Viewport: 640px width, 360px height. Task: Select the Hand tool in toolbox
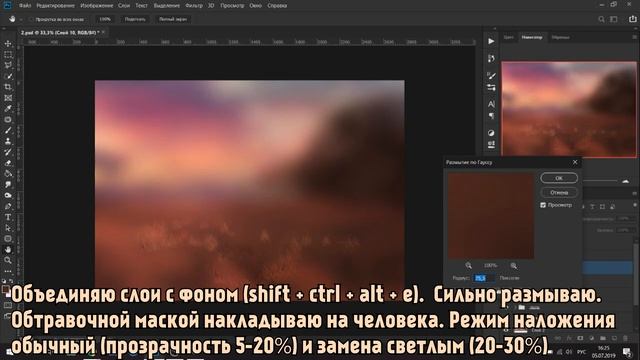pyautogui.click(x=8, y=249)
